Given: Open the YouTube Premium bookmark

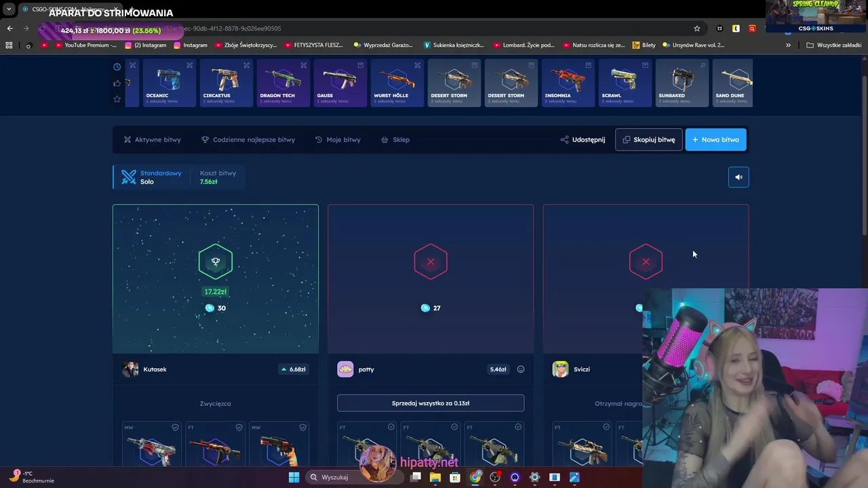Looking at the screenshot, I should pyautogui.click(x=86, y=45).
